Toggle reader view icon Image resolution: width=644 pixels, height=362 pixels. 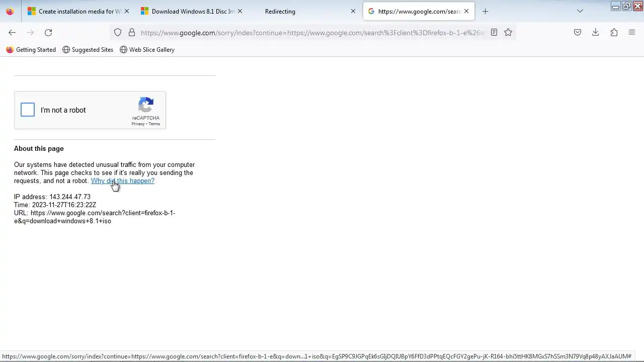click(x=494, y=32)
